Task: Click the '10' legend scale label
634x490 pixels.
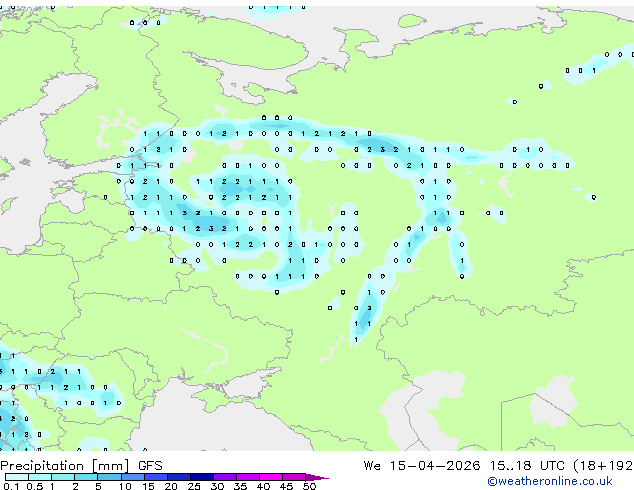Action: (125, 486)
